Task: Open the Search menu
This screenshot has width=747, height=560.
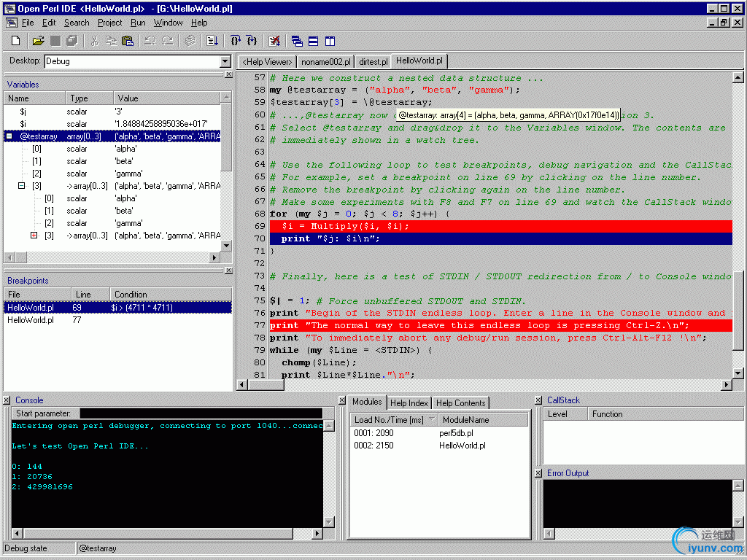Action: (x=77, y=23)
